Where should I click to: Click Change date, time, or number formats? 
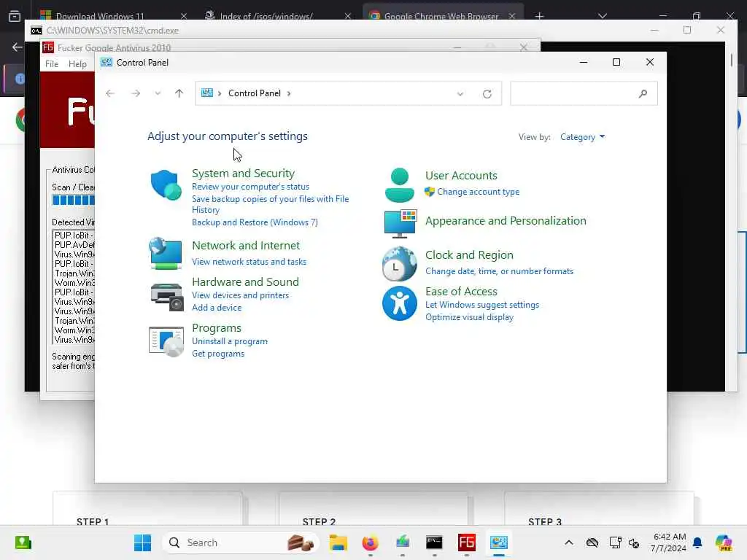pos(499,271)
